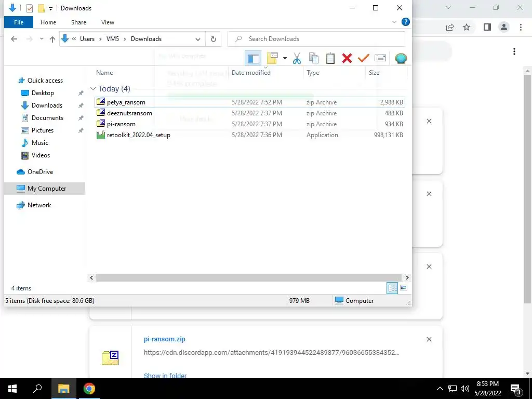Click Show in folder link in Chrome
This screenshot has height=399, width=532.
(165, 376)
